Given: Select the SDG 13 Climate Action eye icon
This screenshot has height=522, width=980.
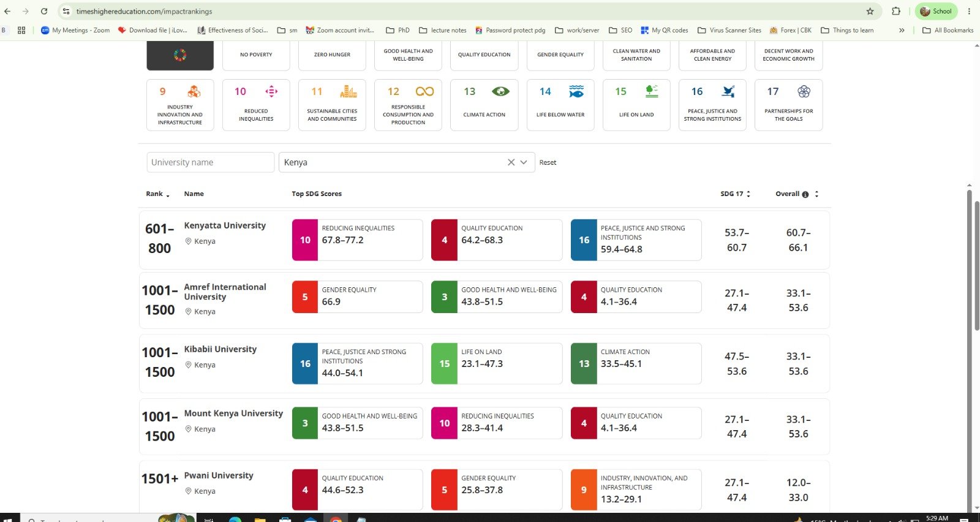Looking at the screenshot, I should tap(500, 91).
